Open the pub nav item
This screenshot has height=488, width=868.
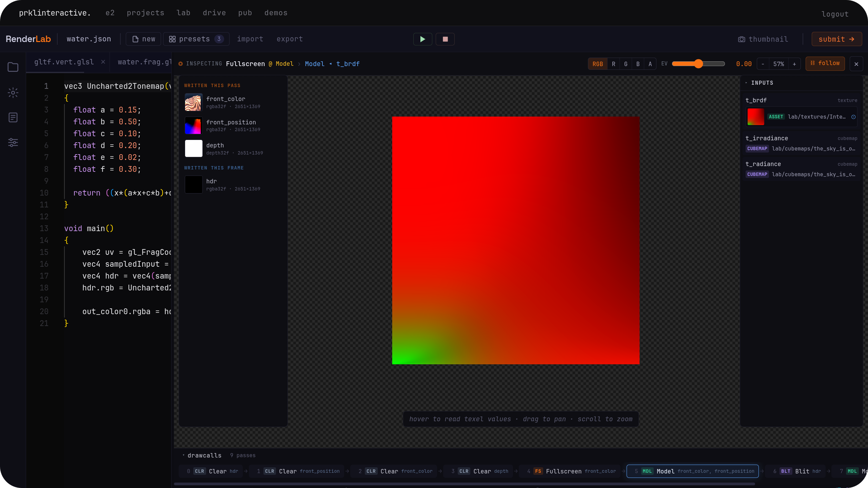245,13
